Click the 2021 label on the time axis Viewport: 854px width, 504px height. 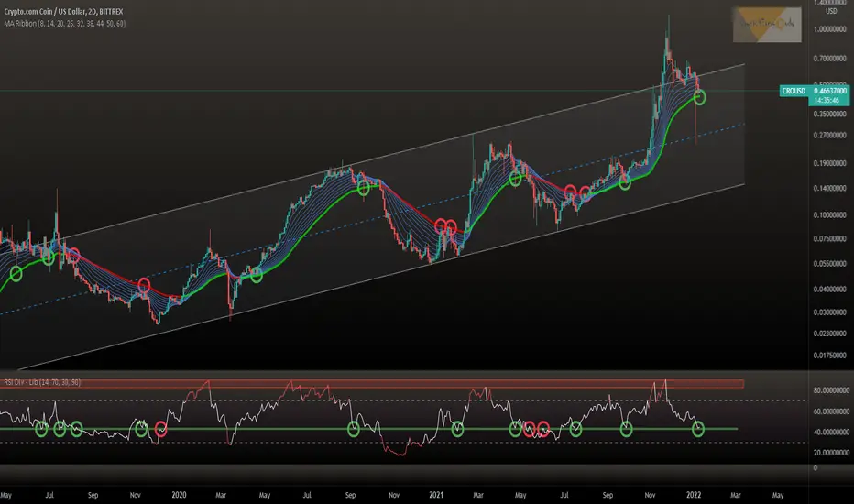coord(436,495)
